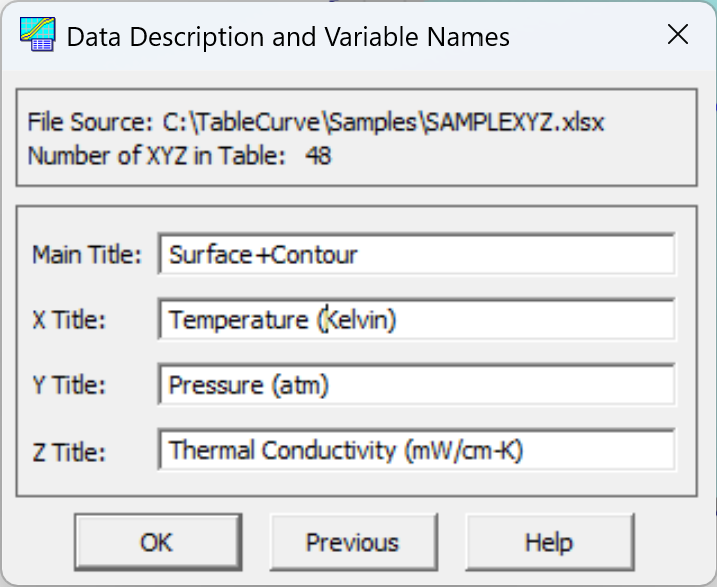Viewport: 717px width, 587px height.
Task: Edit the Main Title field Surface+Contour
Action: point(417,254)
